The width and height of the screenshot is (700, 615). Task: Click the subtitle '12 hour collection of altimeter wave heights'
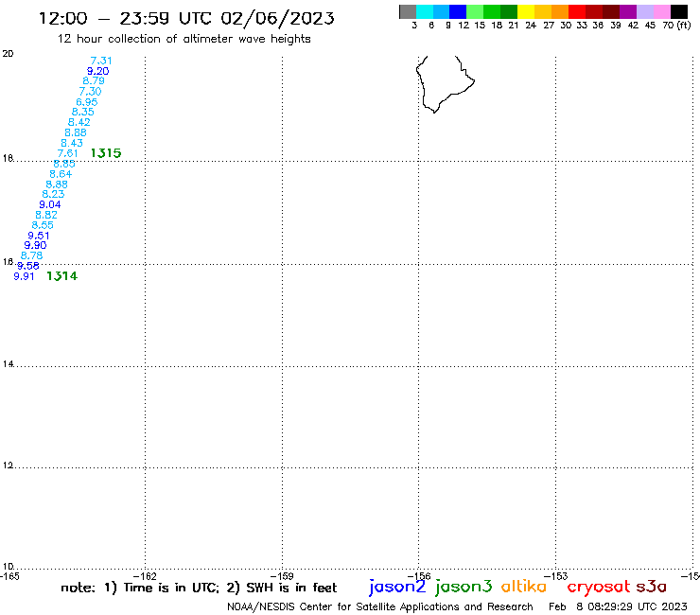pyautogui.click(x=184, y=39)
